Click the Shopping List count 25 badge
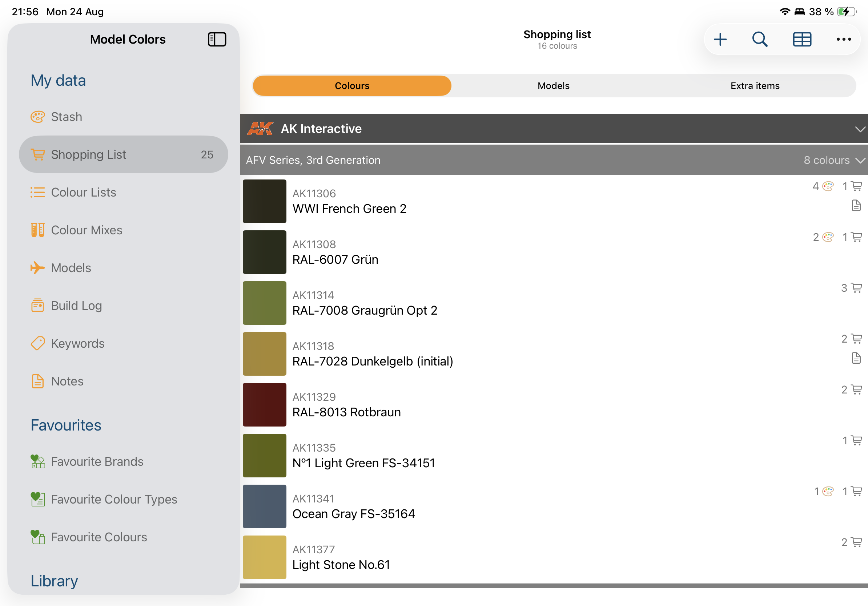The width and height of the screenshot is (868, 606). point(207,154)
